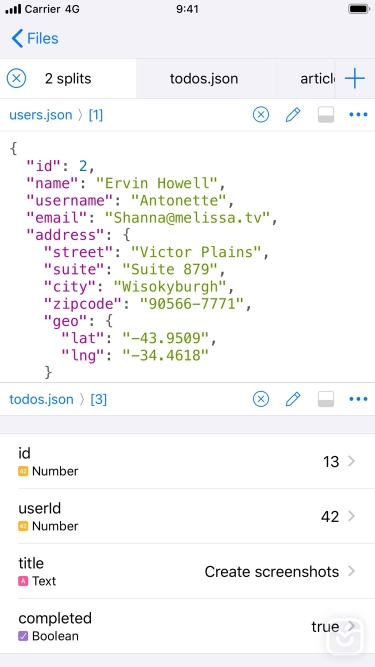Open users.json breadcrumb root

pyautogui.click(x=41, y=115)
